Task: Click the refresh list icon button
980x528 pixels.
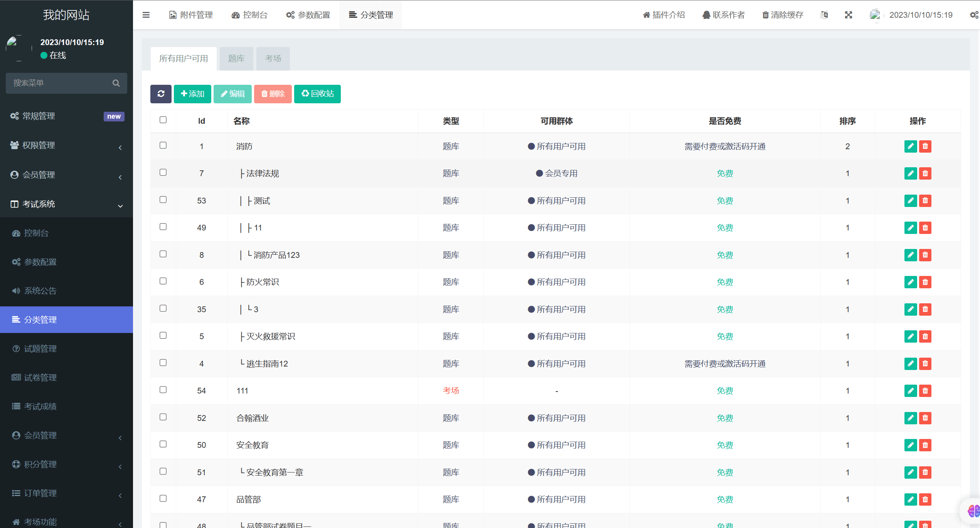Action: coord(161,94)
